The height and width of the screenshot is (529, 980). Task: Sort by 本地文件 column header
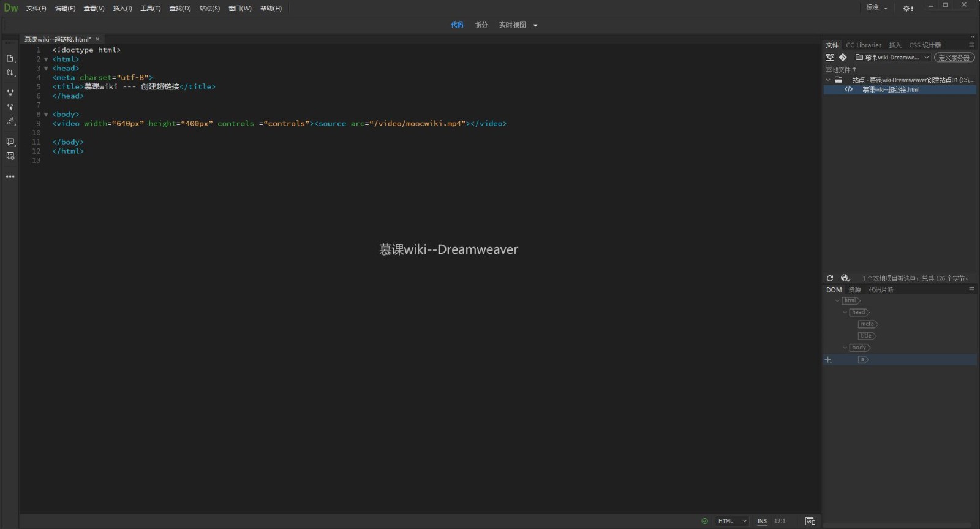(x=840, y=70)
